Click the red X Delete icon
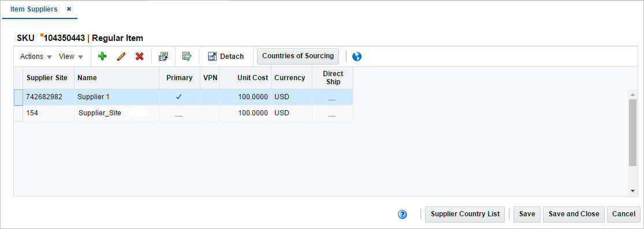 pyautogui.click(x=139, y=57)
